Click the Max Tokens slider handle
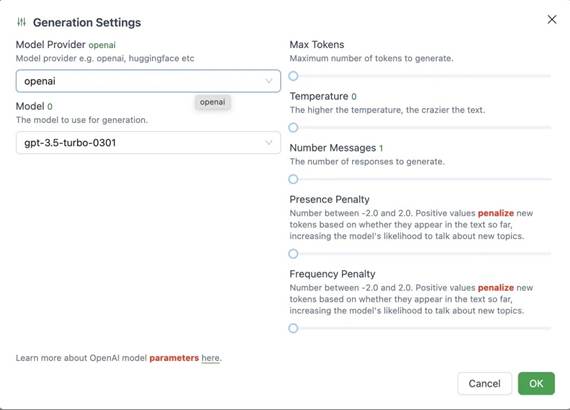 pos(293,76)
